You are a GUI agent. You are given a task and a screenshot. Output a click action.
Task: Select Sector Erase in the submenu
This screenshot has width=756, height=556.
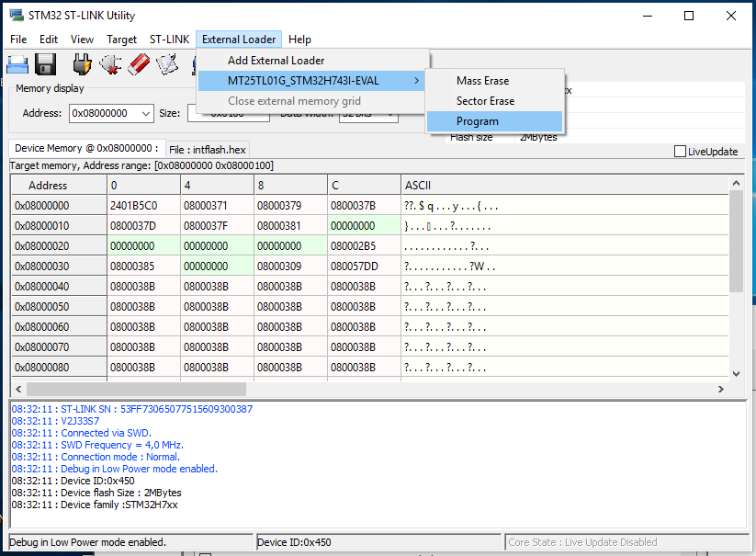pyautogui.click(x=495, y=101)
